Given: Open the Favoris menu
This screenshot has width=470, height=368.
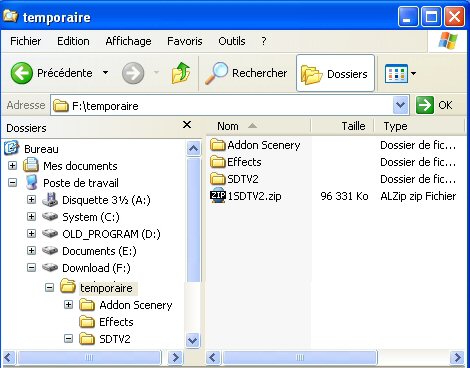Looking at the screenshot, I should (x=185, y=41).
